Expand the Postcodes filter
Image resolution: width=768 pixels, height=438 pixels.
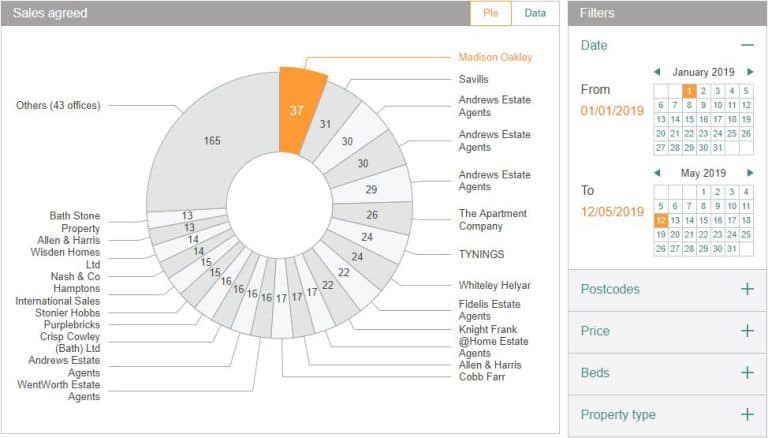point(747,289)
